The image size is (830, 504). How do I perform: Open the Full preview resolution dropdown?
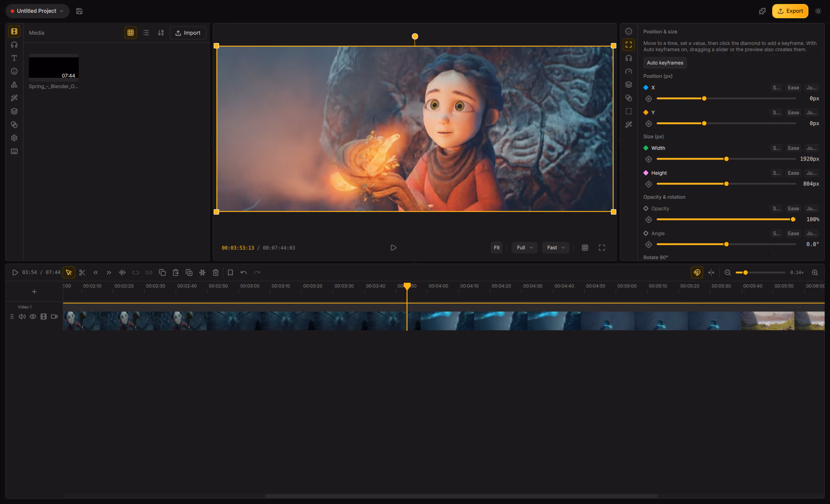coord(524,248)
